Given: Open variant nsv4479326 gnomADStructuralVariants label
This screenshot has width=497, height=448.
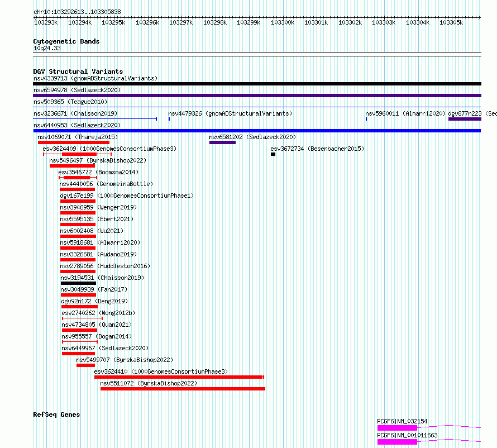Looking at the screenshot, I should click(x=230, y=113).
